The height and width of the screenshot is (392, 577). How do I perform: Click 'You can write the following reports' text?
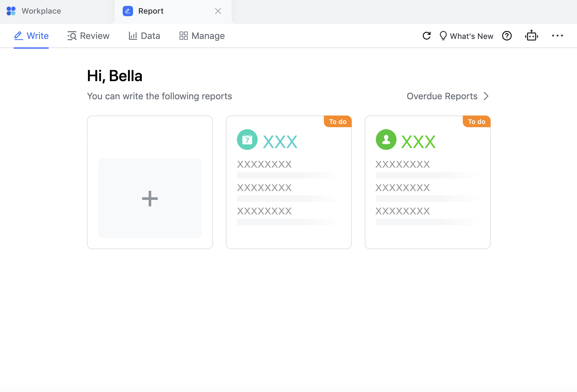tap(160, 96)
